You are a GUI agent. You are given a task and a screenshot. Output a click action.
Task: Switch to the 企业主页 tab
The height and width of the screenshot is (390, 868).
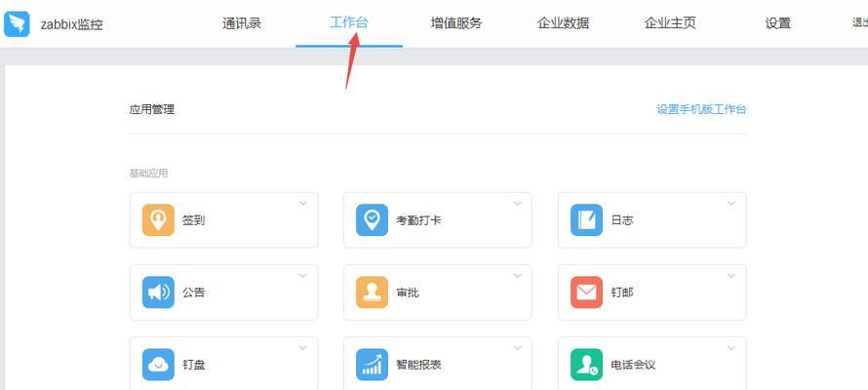(670, 23)
